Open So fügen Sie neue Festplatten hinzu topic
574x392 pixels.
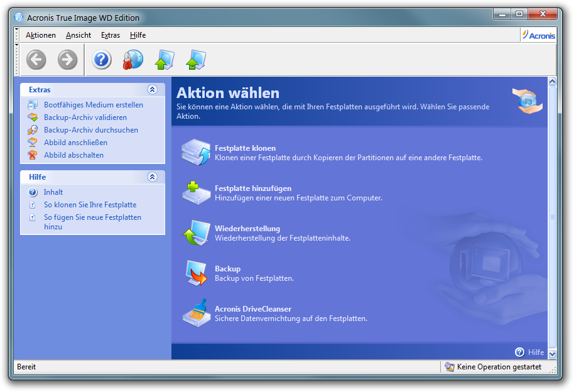[x=92, y=222]
